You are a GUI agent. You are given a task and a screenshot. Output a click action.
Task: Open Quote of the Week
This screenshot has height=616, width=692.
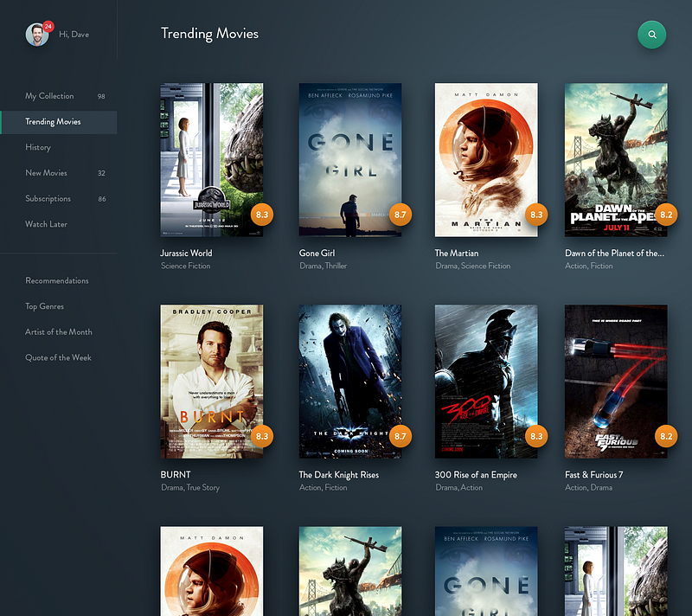58,357
